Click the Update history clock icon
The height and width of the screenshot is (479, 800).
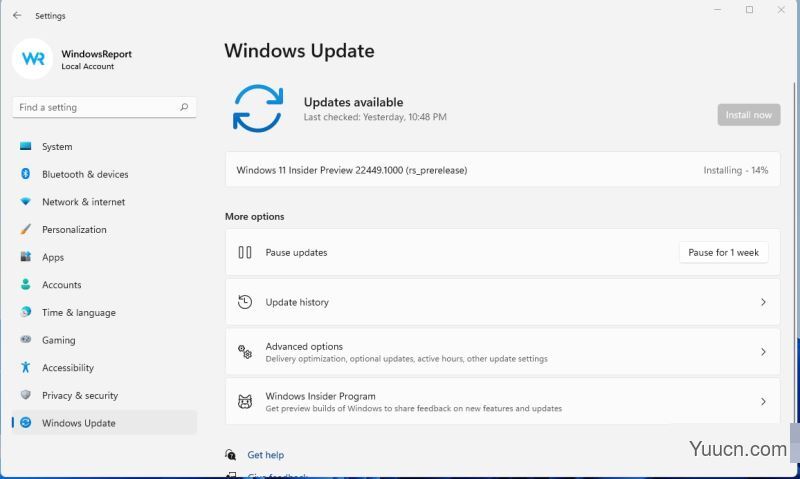(x=245, y=302)
